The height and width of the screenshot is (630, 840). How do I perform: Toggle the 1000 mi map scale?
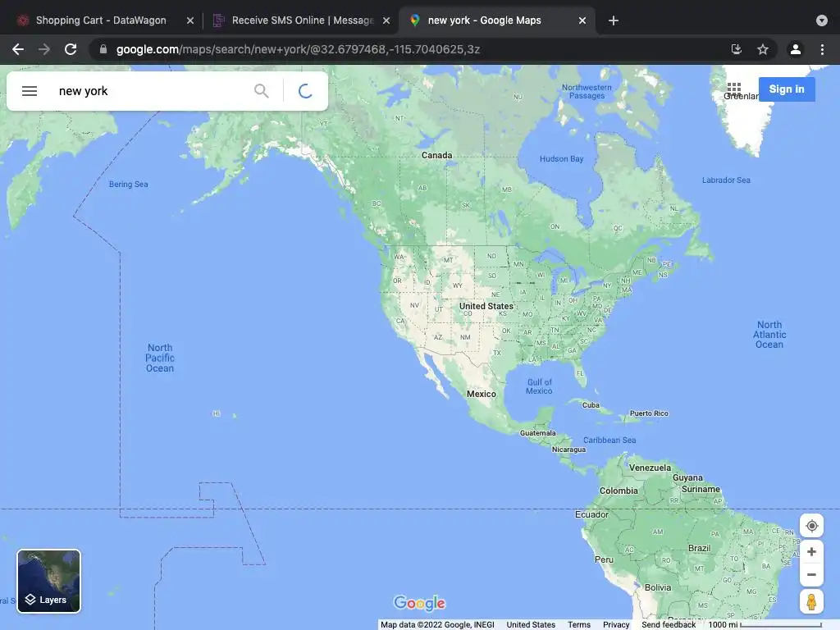point(765,624)
